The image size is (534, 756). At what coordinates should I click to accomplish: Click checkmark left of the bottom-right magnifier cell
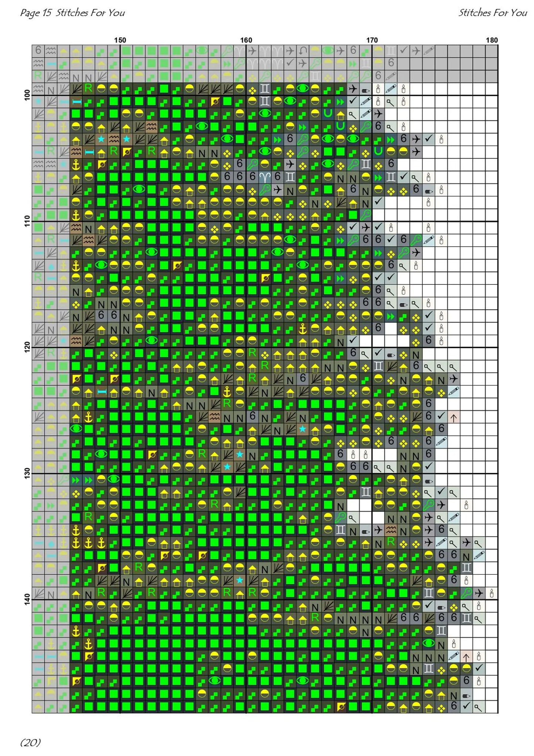[x=466, y=706]
